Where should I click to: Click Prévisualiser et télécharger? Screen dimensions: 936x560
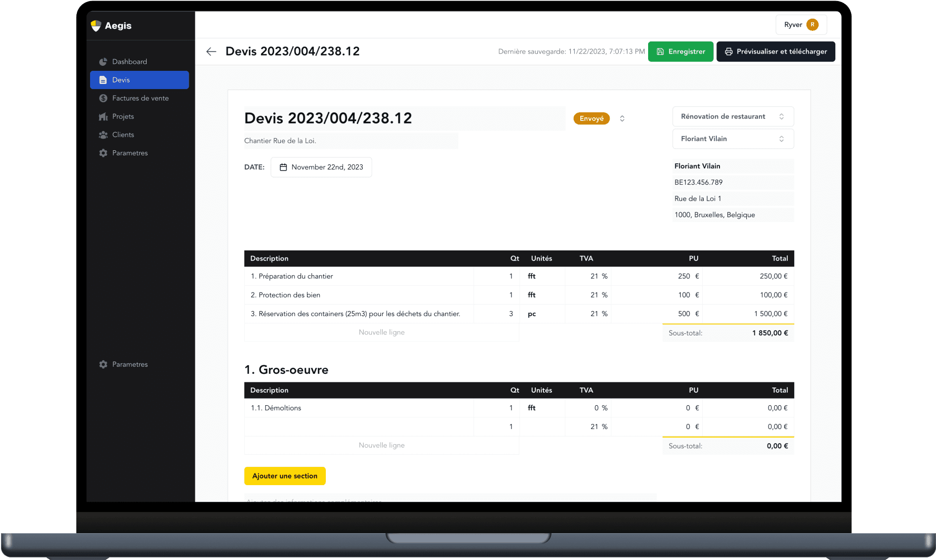pyautogui.click(x=776, y=52)
